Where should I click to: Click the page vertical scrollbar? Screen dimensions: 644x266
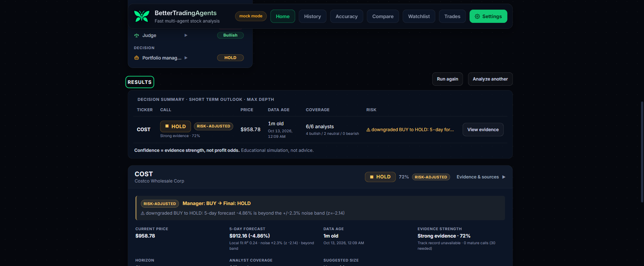pyautogui.click(x=642, y=151)
